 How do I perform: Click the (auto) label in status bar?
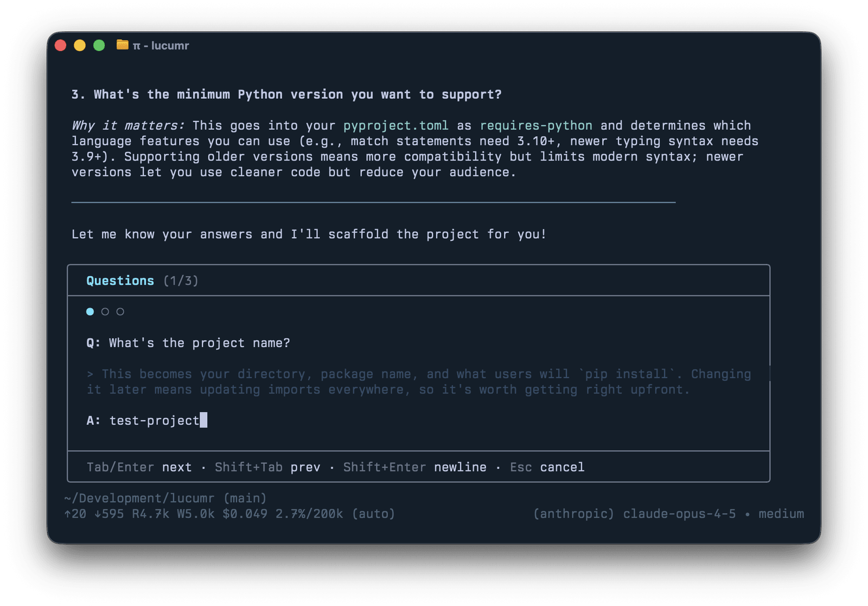[373, 514]
